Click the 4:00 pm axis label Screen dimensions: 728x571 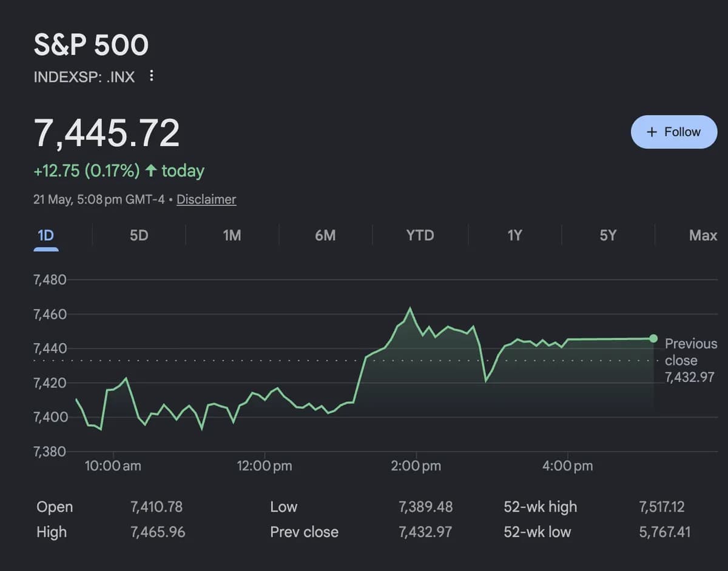click(568, 466)
